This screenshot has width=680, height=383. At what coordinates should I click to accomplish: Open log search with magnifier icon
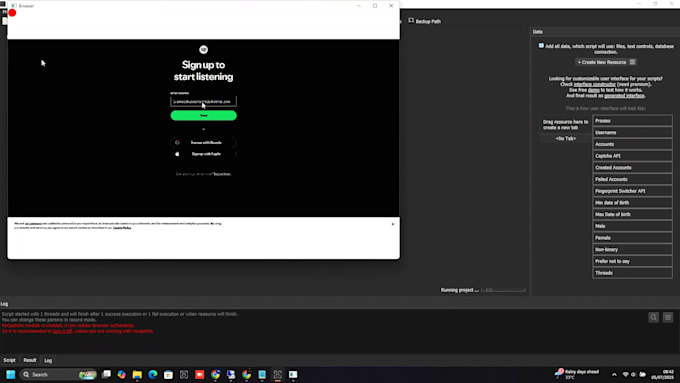click(x=654, y=318)
